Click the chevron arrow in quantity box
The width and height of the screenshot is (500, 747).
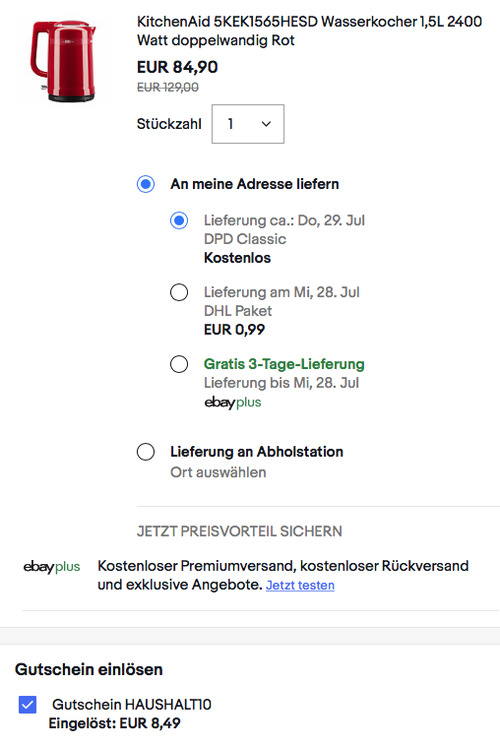click(266, 124)
